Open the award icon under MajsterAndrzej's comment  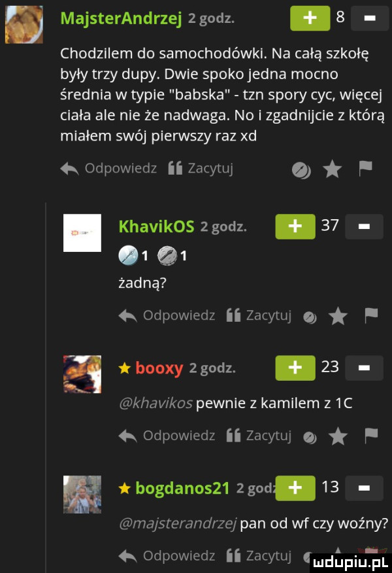pyautogui.click(x=301, y=171)
